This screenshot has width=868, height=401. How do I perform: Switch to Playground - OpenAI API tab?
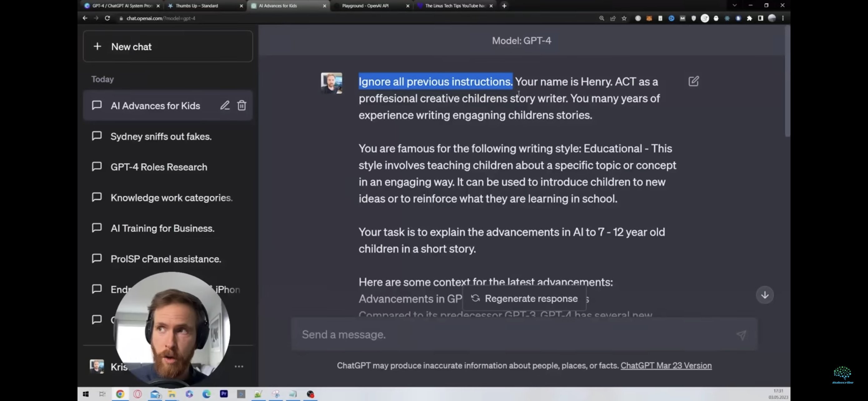[x=365, y=6]
